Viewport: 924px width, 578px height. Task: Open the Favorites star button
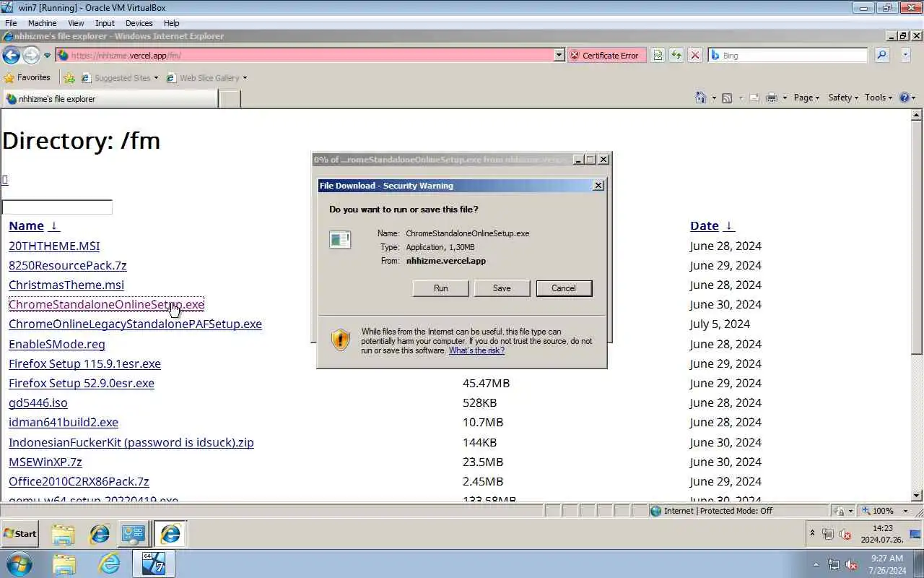27,77
